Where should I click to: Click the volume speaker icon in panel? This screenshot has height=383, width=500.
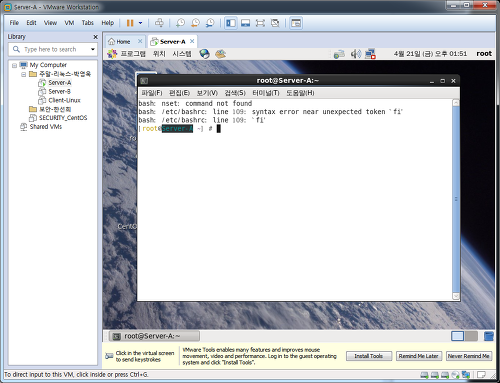coord(356,54)
